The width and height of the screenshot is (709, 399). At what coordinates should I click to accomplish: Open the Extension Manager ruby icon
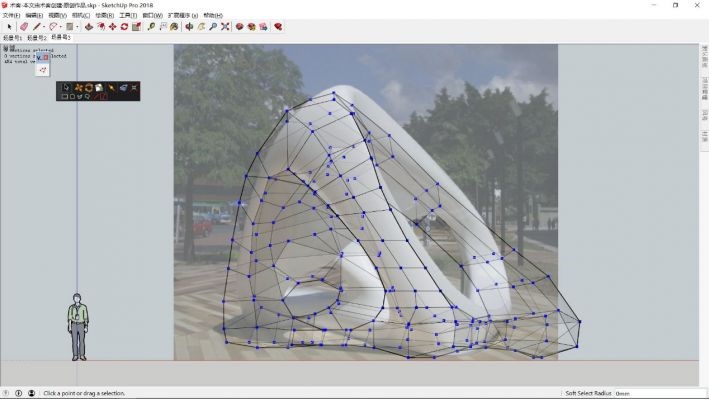coord(278,27)
